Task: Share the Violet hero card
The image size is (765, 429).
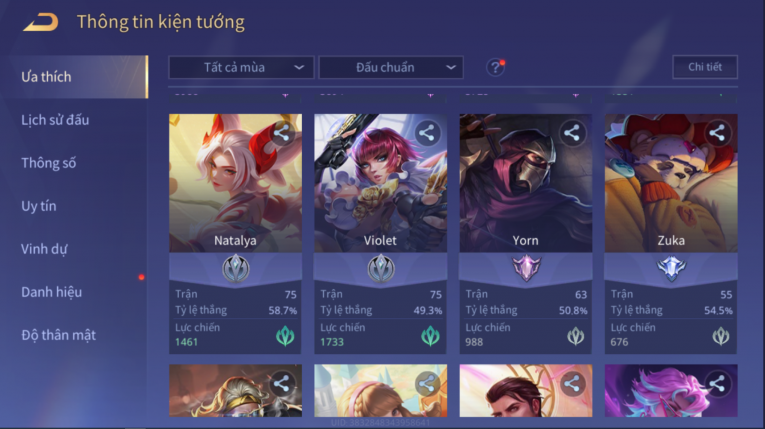Action: tap(426, 133)
